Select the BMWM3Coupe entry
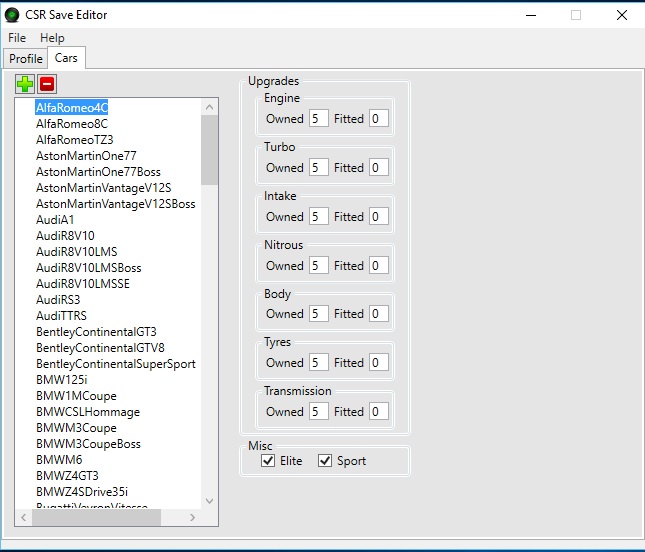 76,428
